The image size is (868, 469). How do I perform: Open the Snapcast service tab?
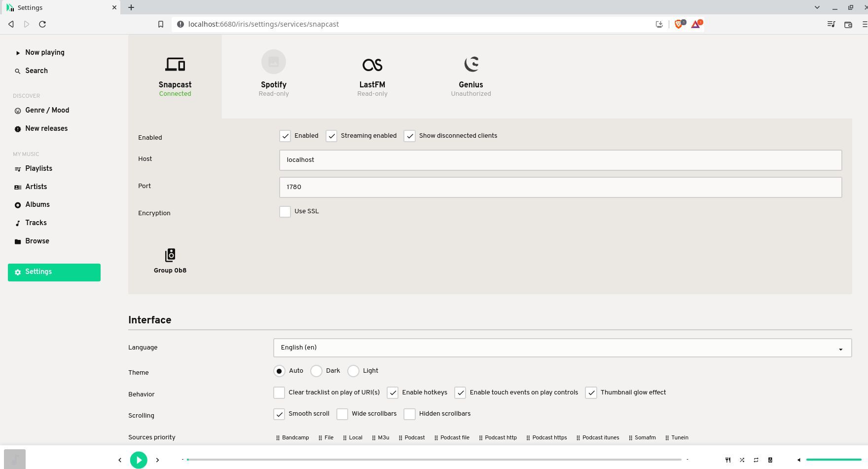175,77
